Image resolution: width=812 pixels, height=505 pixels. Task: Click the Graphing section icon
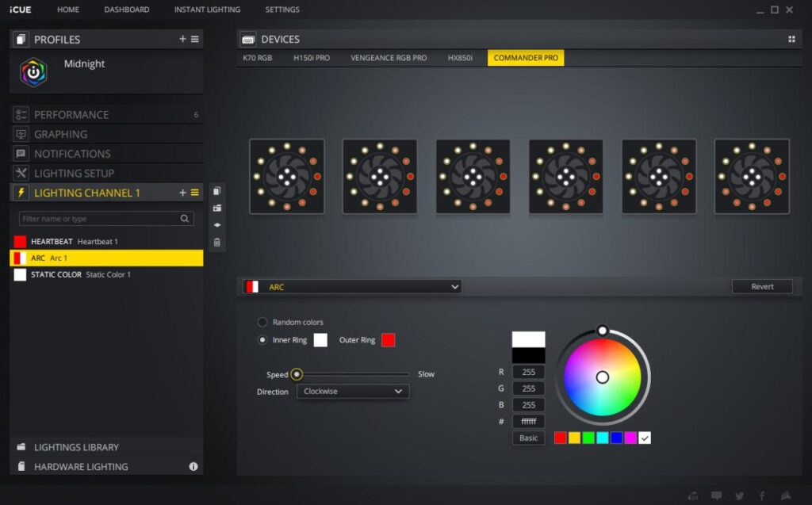click(x=21, y=134)
